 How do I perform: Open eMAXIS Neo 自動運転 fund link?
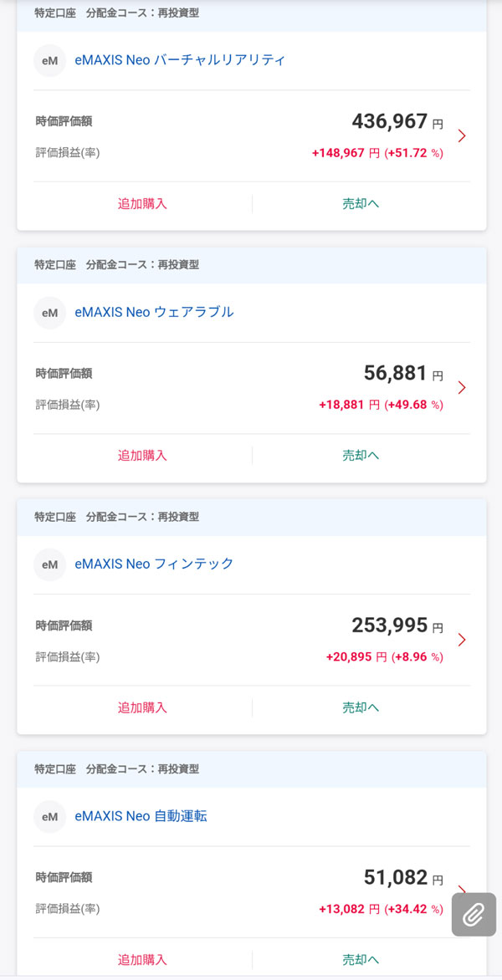(141, 816)
